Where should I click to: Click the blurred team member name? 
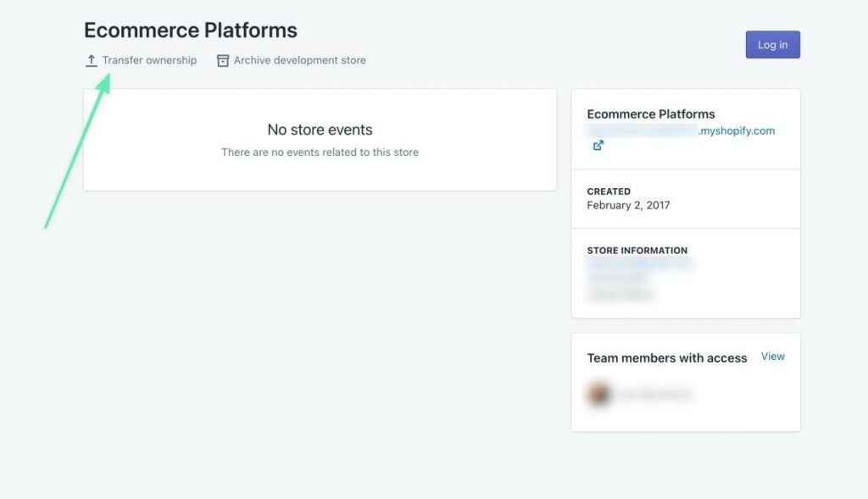pyautogui.click(x=654, y=395)
